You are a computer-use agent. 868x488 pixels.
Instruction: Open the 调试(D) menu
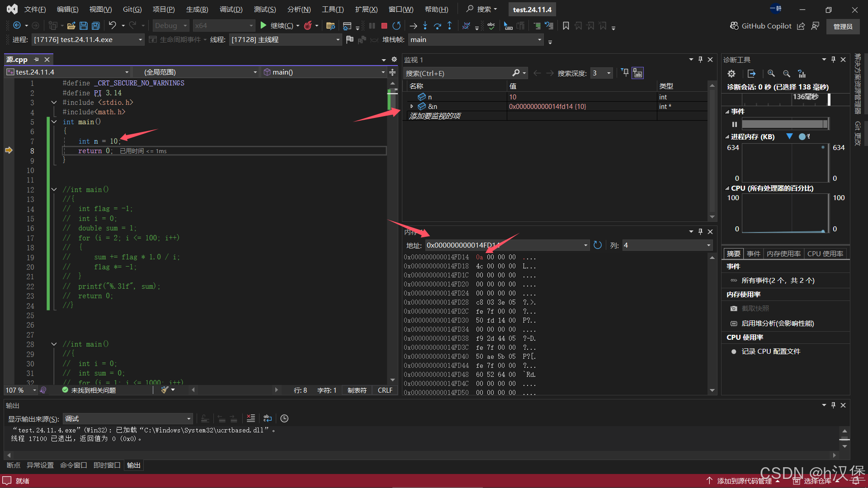(x=231, y=9)
